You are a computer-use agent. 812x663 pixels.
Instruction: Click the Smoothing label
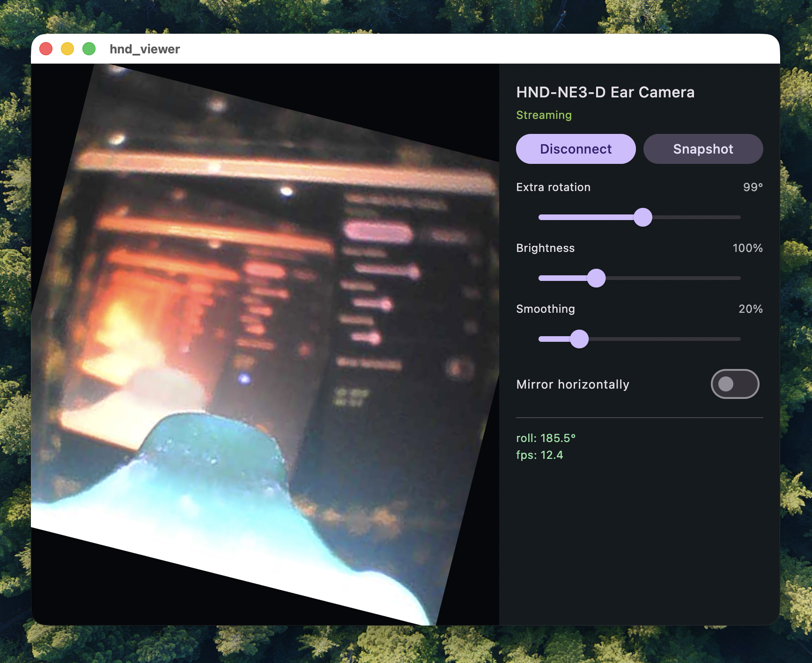click(x=545, y=309)
